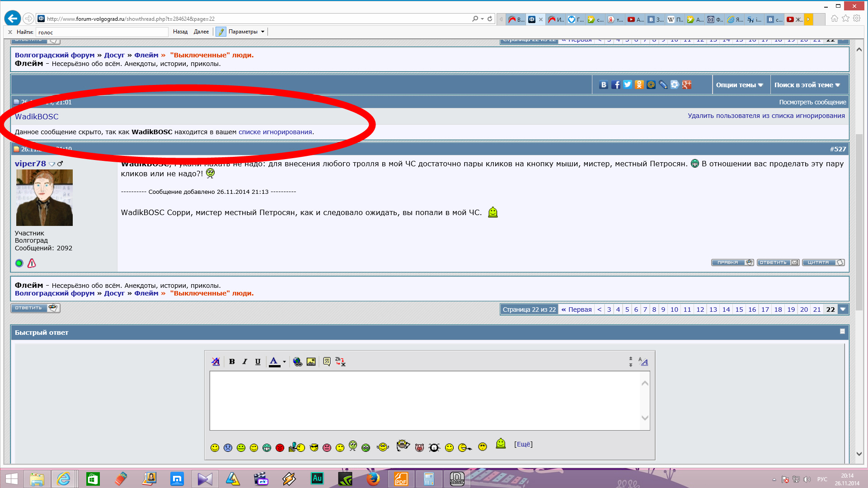Share thread via Facebook icon
The width and height of the screenshot is (868, 488).
pos(615,84)
